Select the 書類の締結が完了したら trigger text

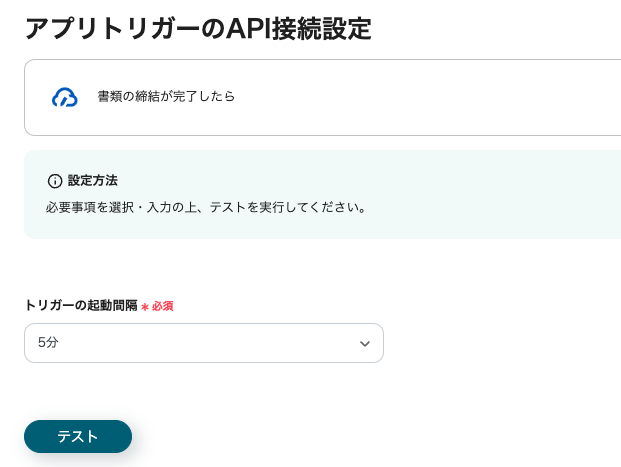(x=166, y=97)
